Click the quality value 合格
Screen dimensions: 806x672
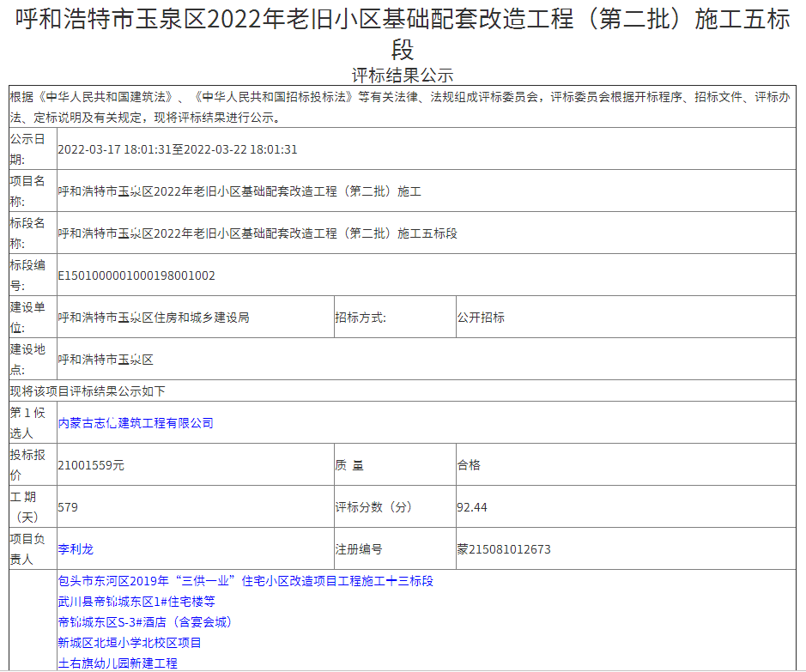(x=469, y=465)
